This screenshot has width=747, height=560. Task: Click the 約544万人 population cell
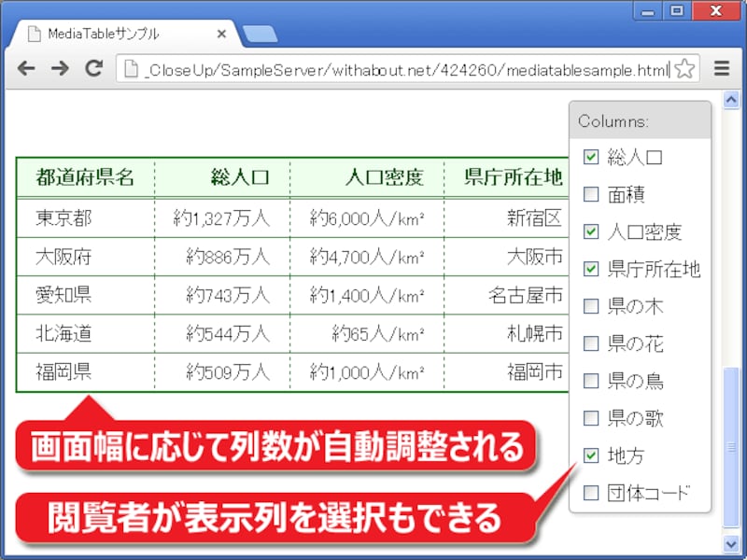click(222, 334)
